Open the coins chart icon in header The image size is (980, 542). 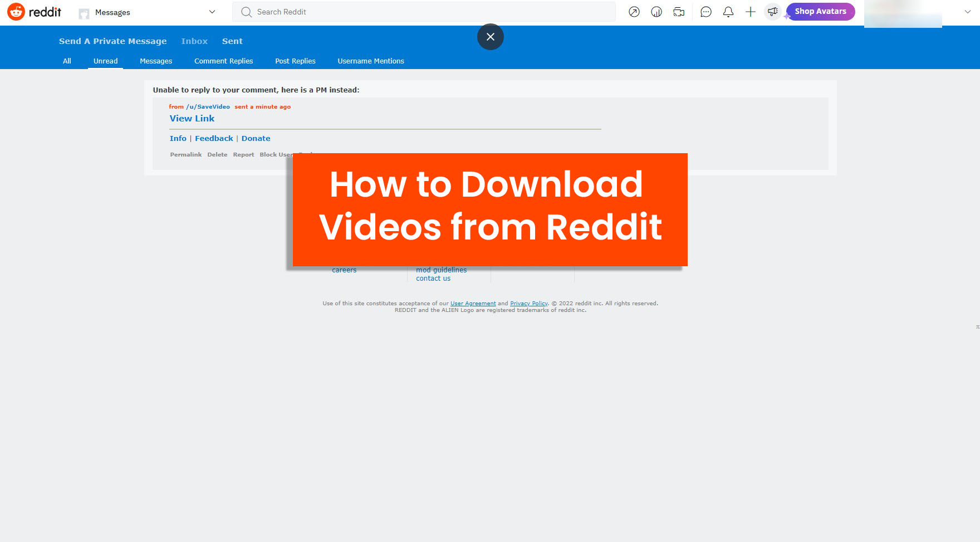[x=656, y=12]
